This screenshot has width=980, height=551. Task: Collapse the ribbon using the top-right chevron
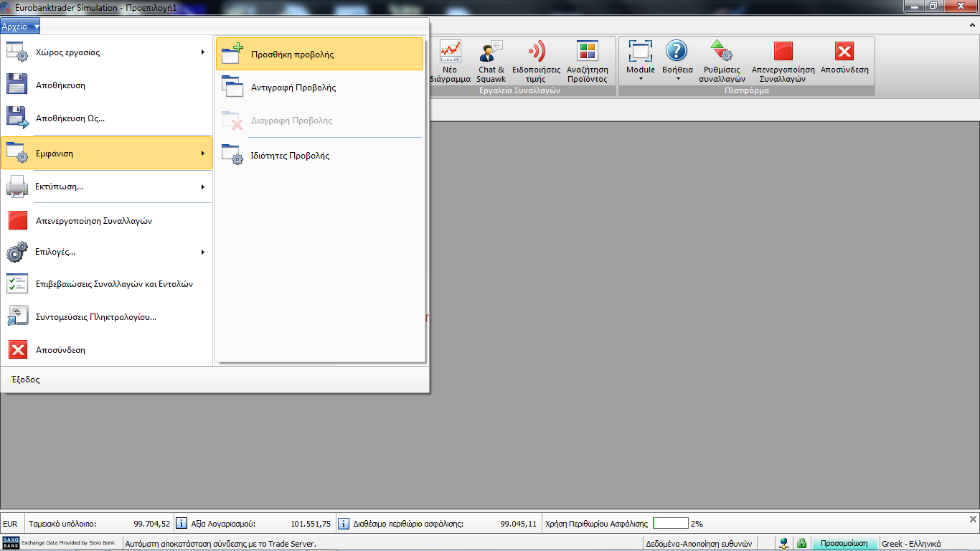(971, 24)
